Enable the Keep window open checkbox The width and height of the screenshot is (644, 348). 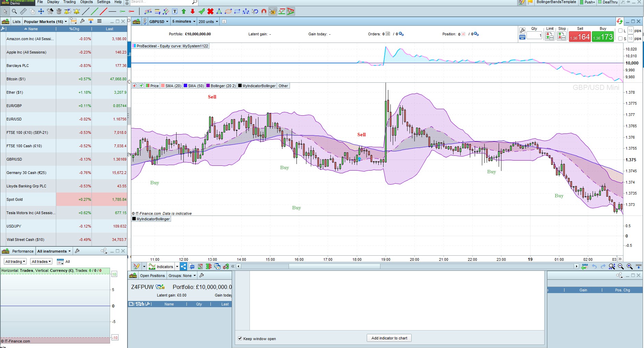(x=240, y=338)
